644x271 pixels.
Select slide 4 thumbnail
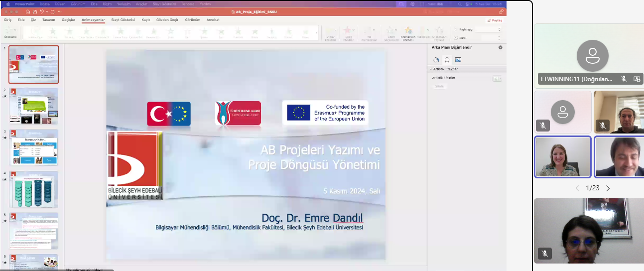click(33, 189)
